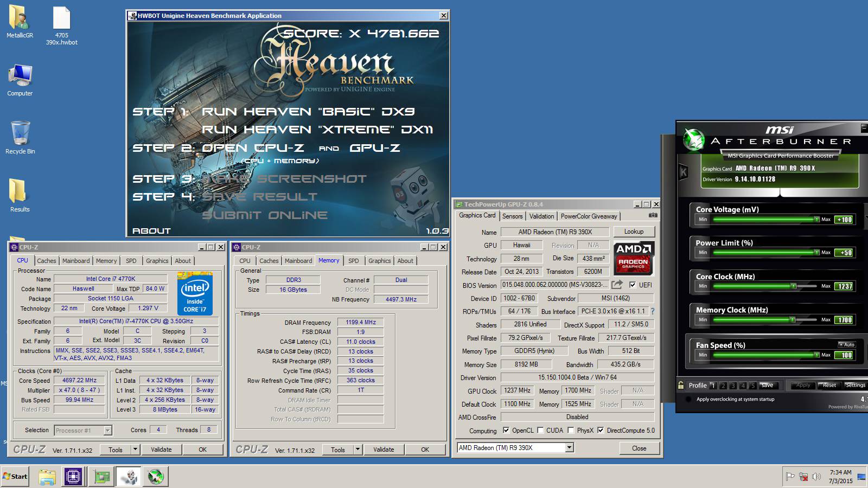Open the MetallicGR desktop folder
Screen dimensions: 868x488
[x=20, y=22]
